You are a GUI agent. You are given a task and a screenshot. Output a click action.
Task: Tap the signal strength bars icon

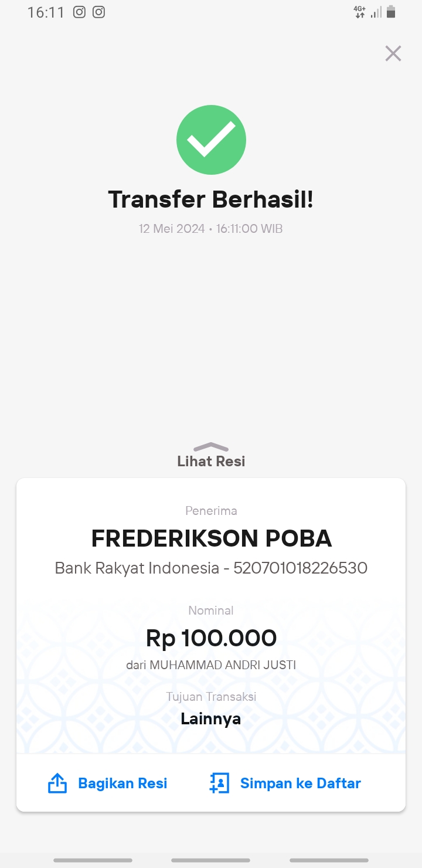click(376, 12)
